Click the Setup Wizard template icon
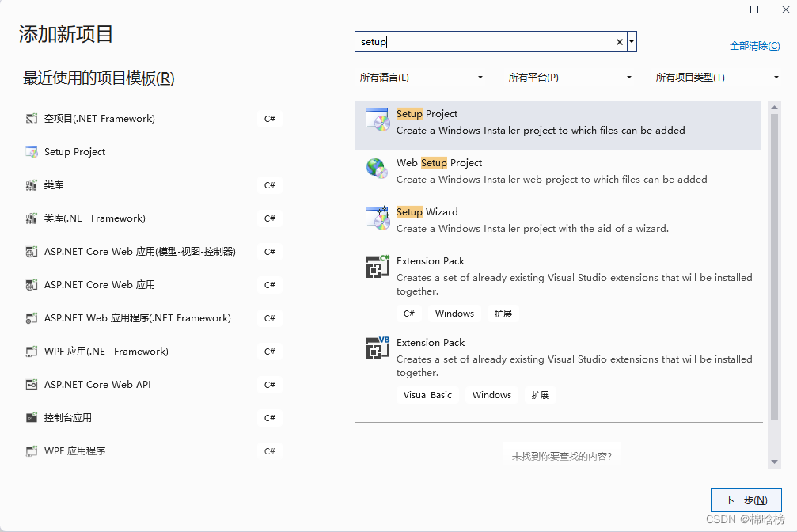This screenshot has width=797, height=532. coord(378,218)
